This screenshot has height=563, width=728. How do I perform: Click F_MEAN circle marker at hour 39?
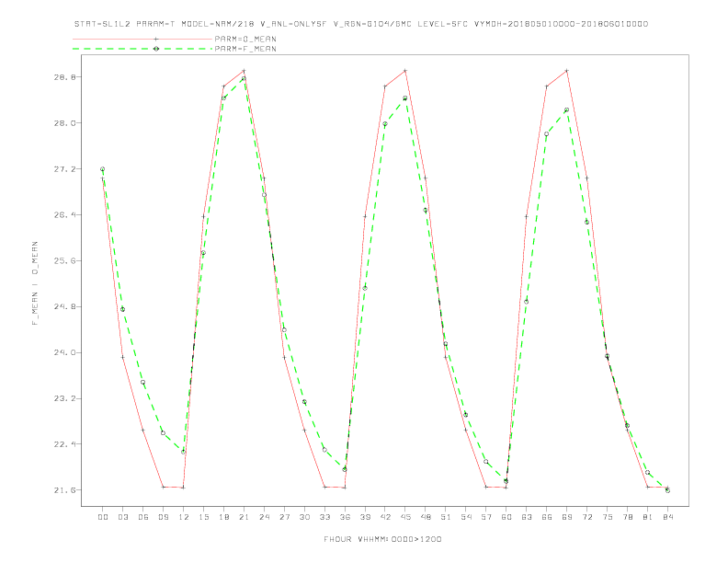[x=365, y=288]
